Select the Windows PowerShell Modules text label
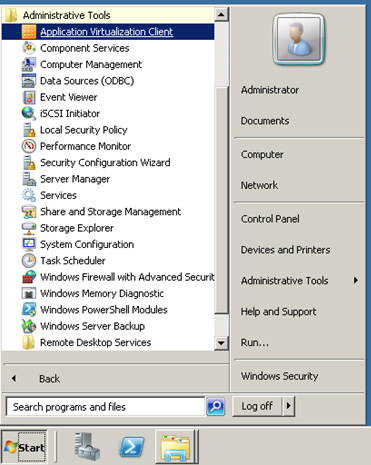371x465 pixels. coord(104,310)
